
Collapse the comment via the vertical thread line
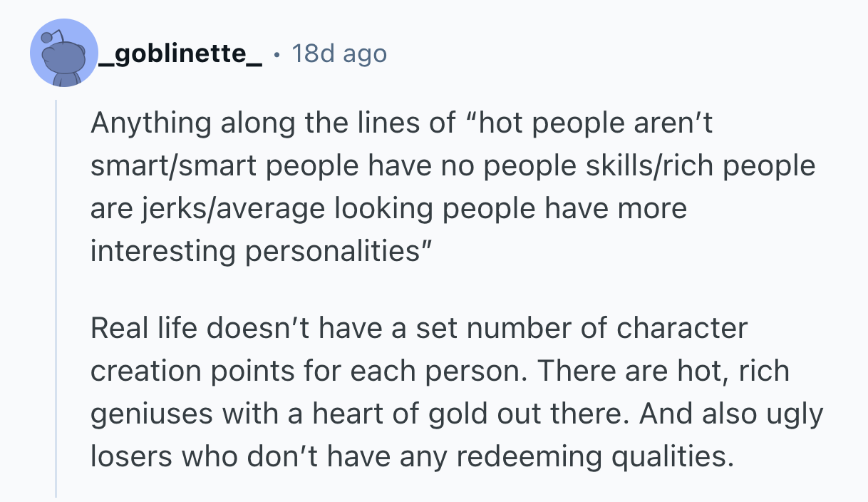pos(56,299)
